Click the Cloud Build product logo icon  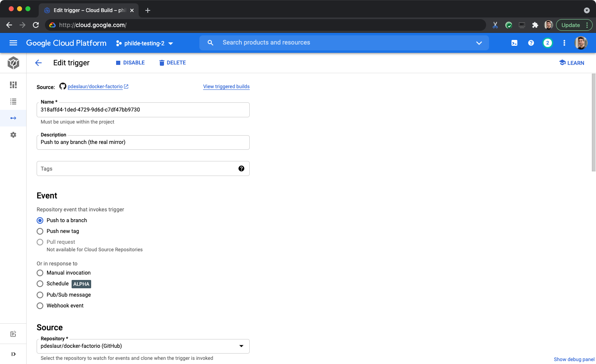pos(13,63)
